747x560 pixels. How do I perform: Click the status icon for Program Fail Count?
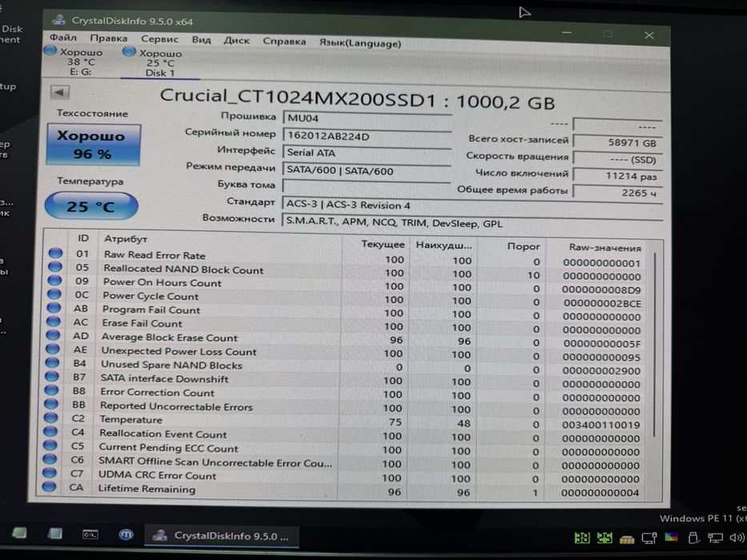pos(54,308)
